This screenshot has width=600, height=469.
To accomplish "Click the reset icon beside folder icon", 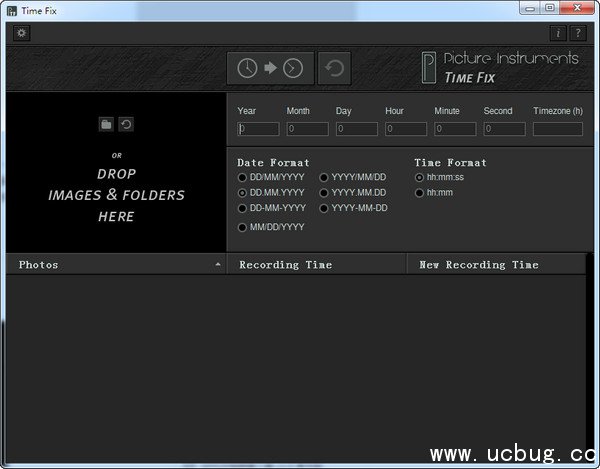I will point(126,124).
